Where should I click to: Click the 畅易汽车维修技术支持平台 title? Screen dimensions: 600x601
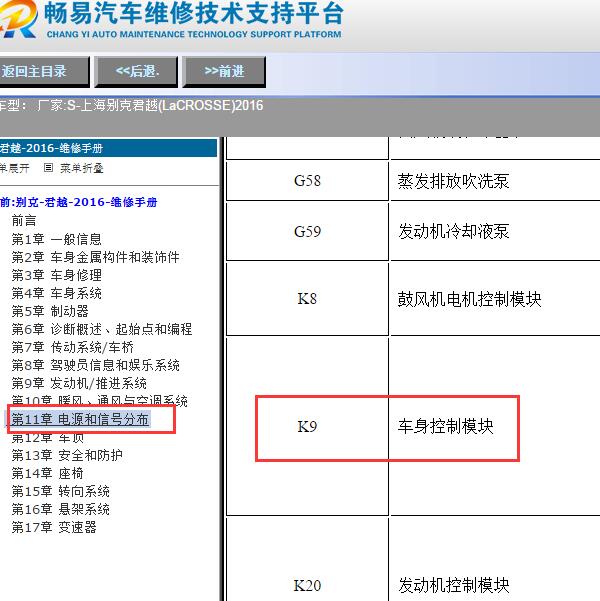[x=194, y=13]
